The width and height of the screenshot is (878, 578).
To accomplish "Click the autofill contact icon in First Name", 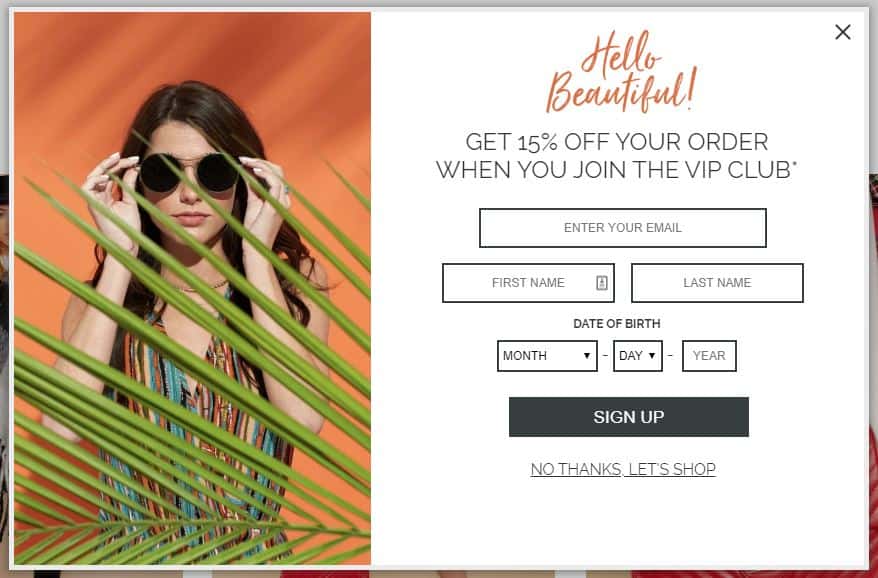I will (x=601, y=283).
